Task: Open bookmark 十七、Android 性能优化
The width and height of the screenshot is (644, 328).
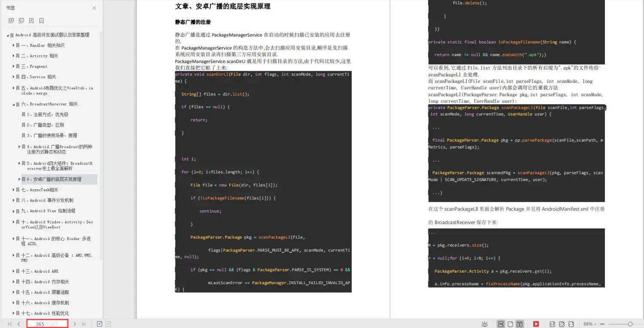Action: pos(45,313)
